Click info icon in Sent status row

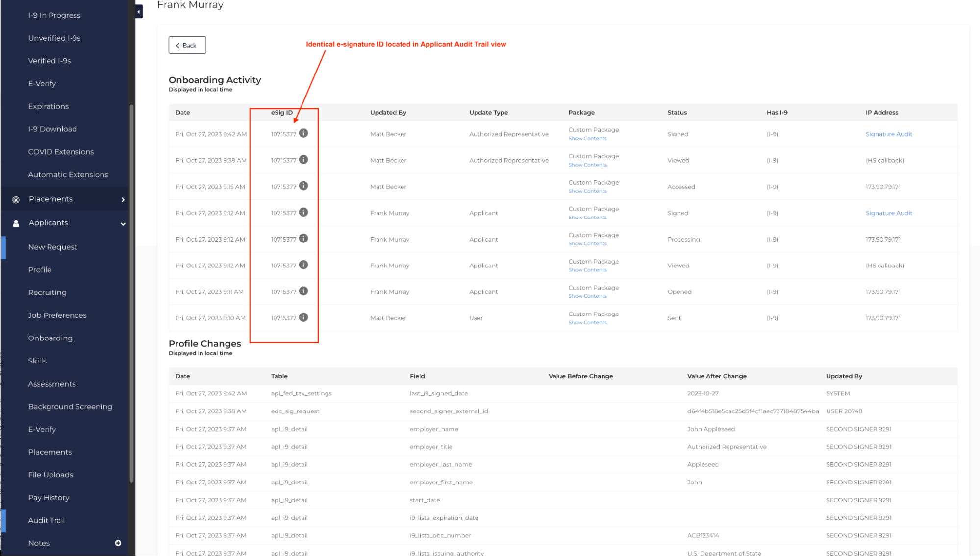[303, 317]
